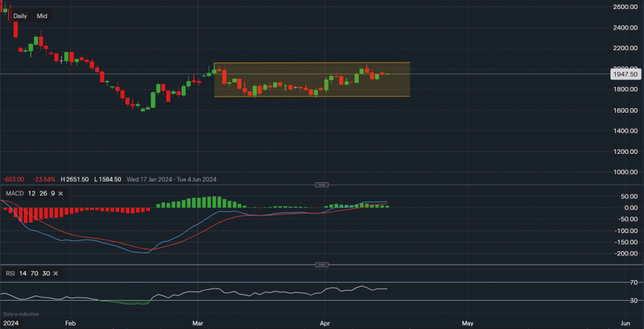Close the RSI indicator using its X icon
The image size is (644, 329).
pyautogui.click(x=55, y=274)
